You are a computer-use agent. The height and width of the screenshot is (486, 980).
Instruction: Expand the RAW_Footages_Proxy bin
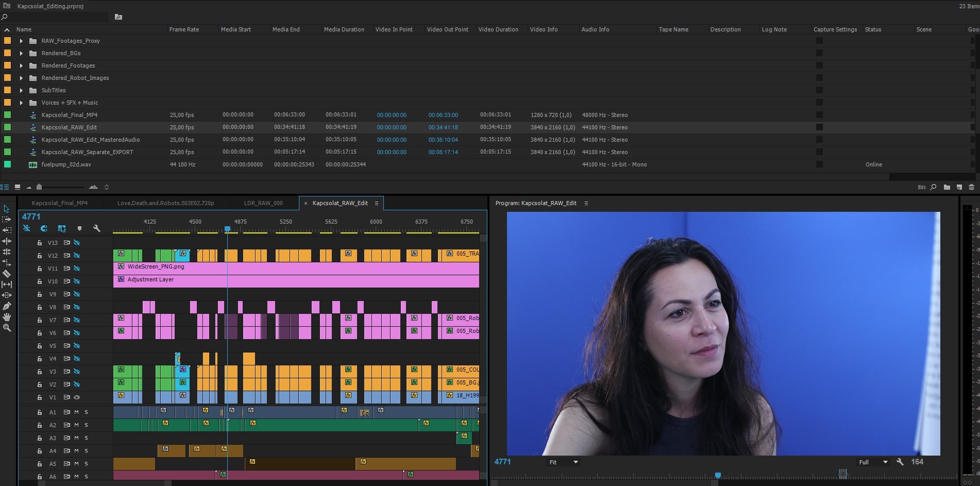click(21, 41)
